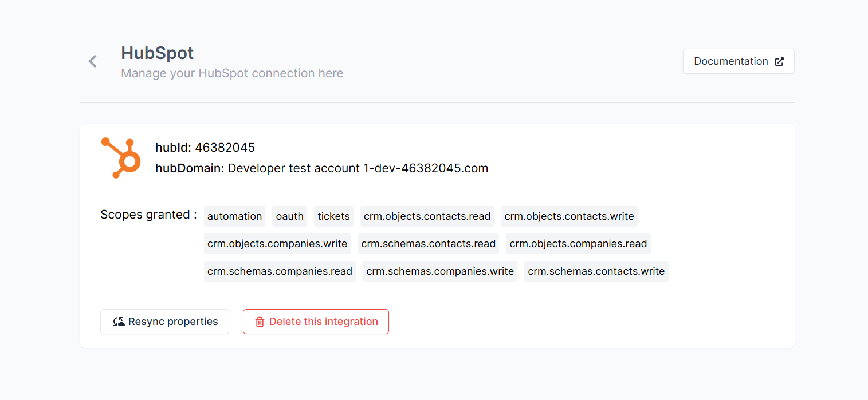
Task: Select the tickets scope tag
Action: (x=333, y=216)
